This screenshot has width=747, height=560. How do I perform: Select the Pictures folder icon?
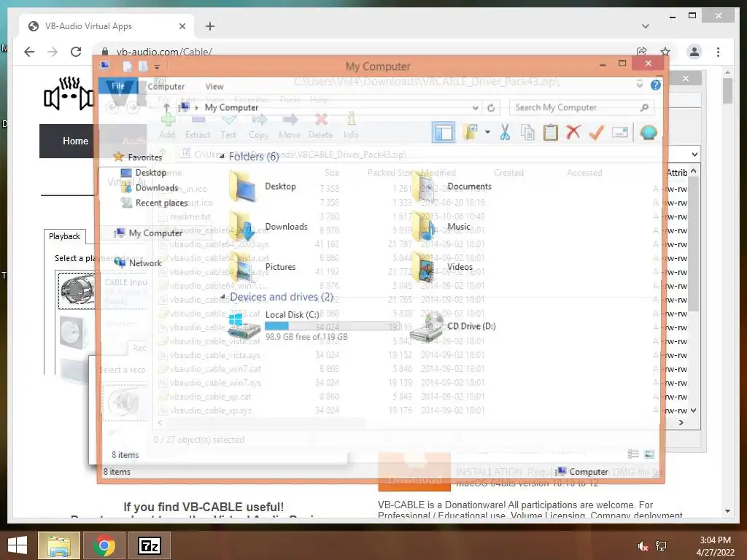[242, 267]
